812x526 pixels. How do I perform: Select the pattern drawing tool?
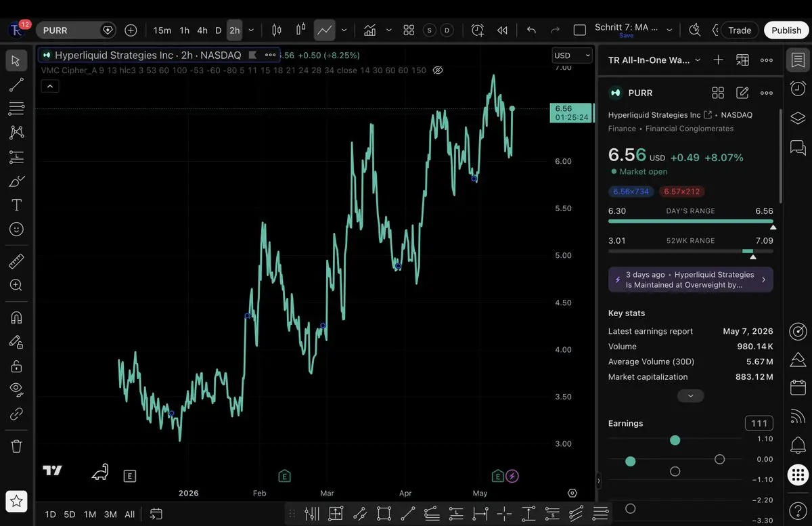coord(16,133)
